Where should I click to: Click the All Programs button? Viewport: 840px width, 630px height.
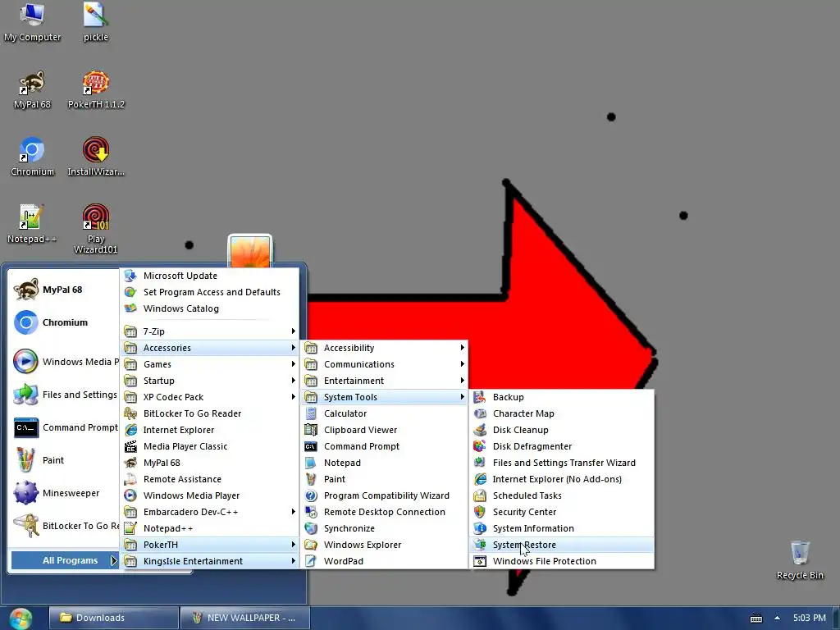[x=65, y=560]
